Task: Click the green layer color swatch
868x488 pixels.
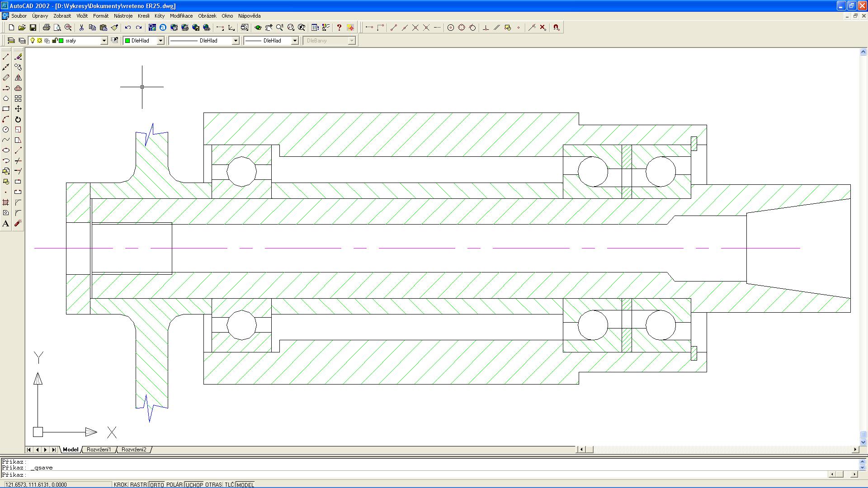Action: pyautogui.click(x=61, y=41)
